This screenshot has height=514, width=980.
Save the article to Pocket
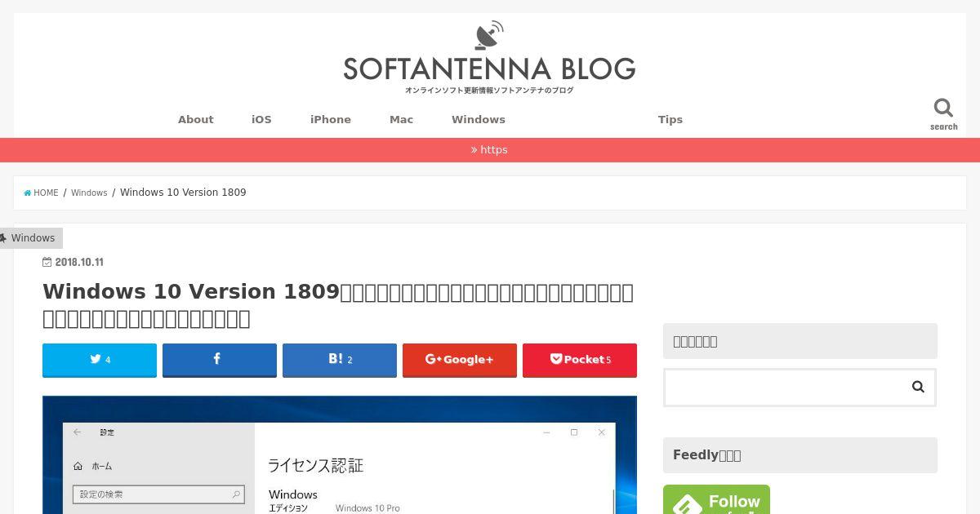(x=580, y=360)
